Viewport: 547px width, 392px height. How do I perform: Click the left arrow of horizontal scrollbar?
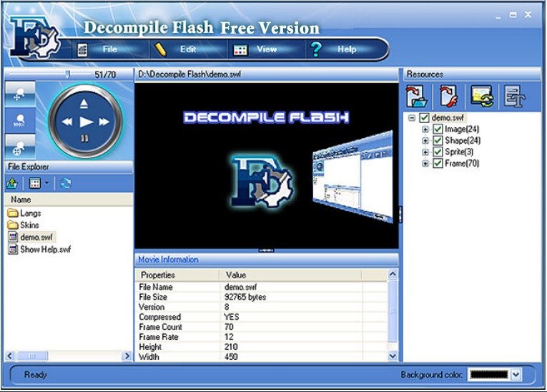pos(9,356)
